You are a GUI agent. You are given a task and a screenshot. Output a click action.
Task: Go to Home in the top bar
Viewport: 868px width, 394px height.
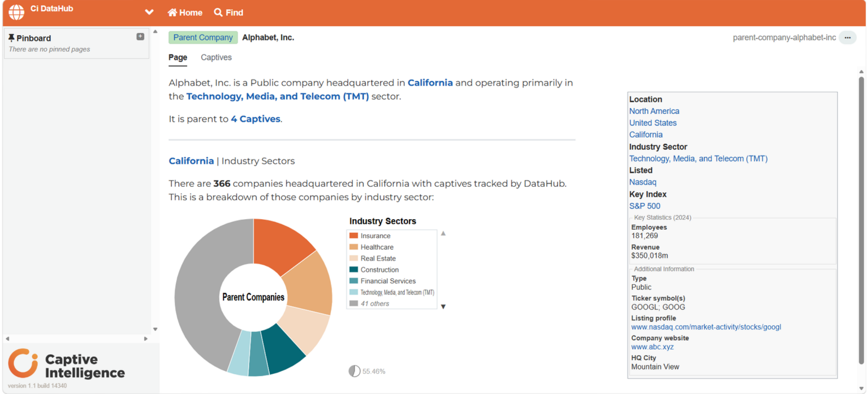click(x=185, y=13)
